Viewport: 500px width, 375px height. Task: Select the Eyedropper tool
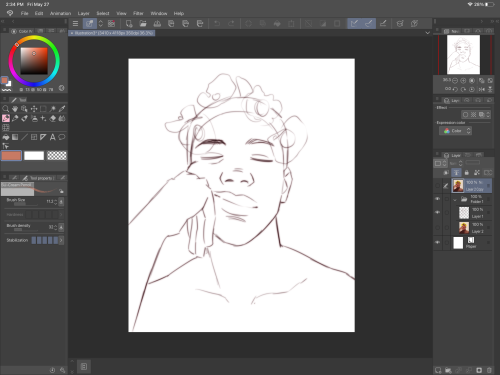[62, 109]
